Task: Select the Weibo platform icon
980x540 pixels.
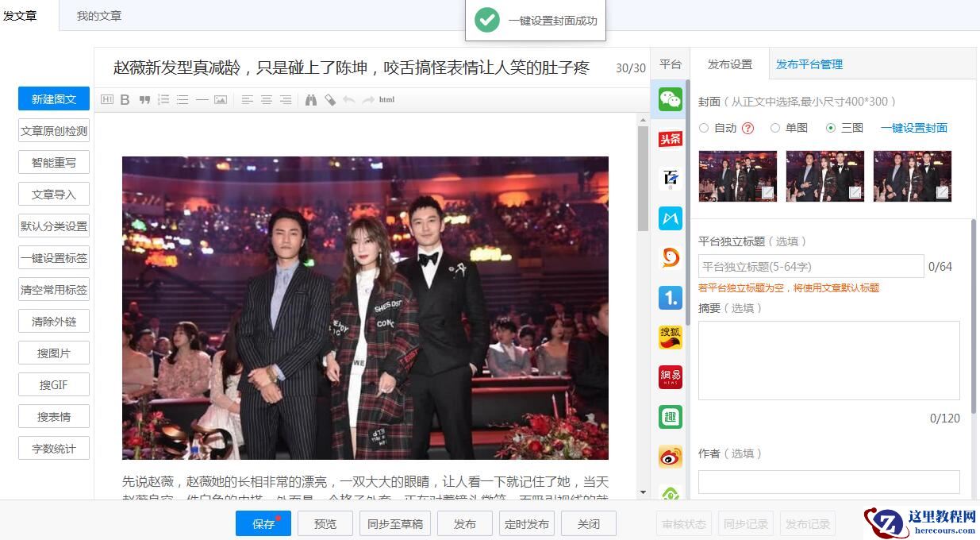Action: pyautogui.click(x=671, y=457)
